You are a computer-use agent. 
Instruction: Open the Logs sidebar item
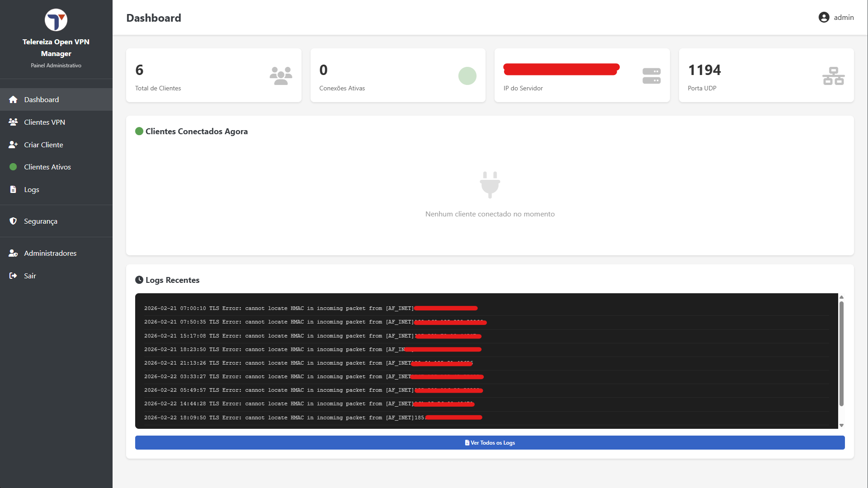coord(31,189)
